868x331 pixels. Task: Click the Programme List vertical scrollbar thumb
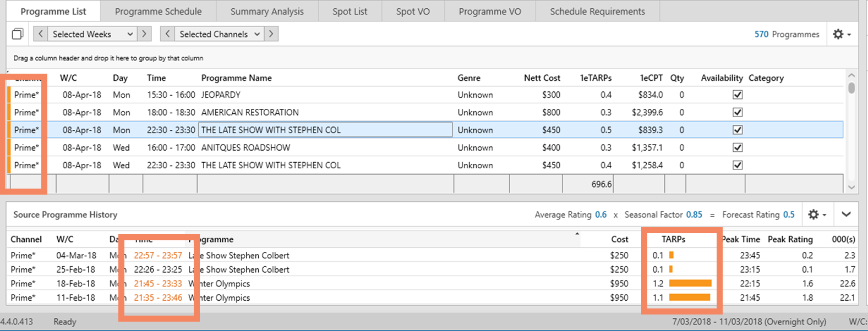click(x=851, y=88)
